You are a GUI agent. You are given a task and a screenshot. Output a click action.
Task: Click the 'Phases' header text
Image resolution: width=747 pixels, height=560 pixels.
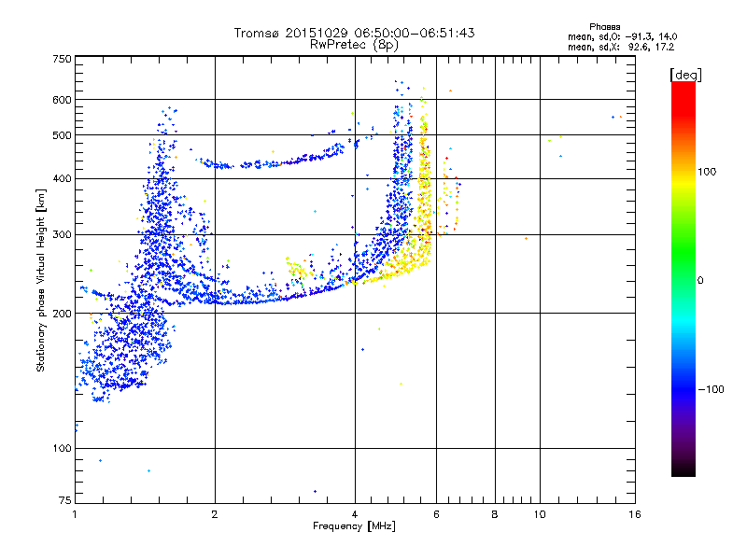click(604, 27)
